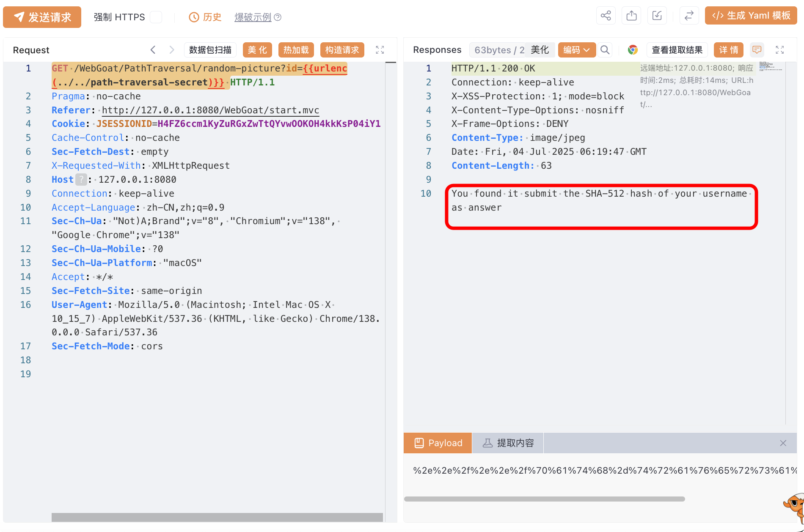Click the Host question mark hint

81,179
